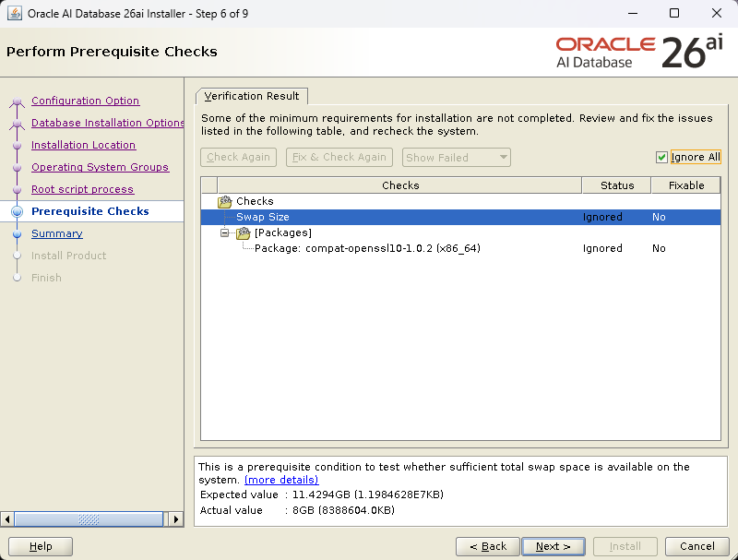Viewport: 738px width, 560px height.
Task: Click the Finish disabled step
Action: pos(46,278)
